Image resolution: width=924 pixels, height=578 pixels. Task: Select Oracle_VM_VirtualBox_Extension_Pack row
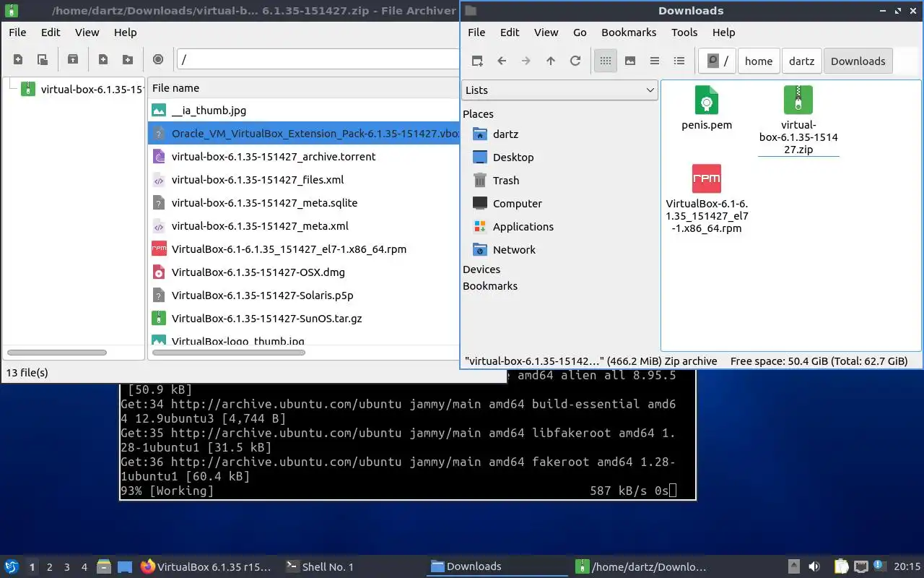point(304,134)
